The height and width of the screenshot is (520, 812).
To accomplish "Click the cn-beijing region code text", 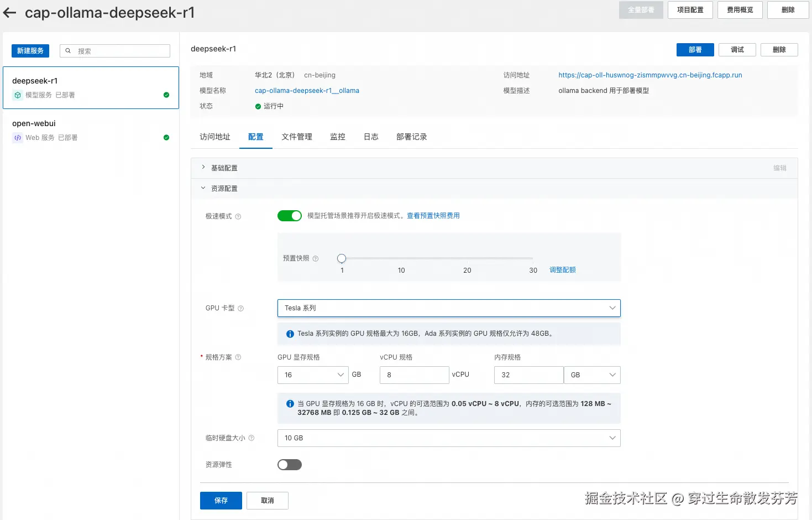I will (319, 75).
